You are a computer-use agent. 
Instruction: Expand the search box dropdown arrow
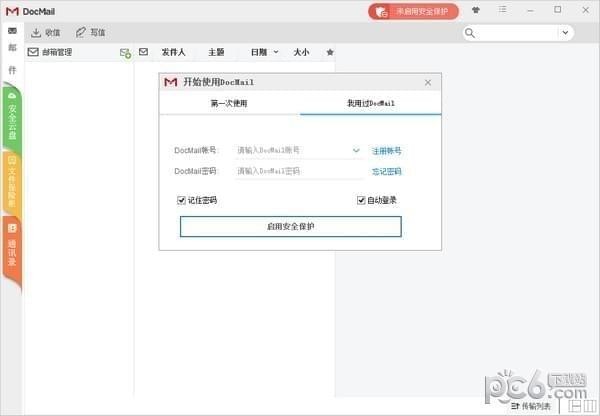(x=568, y=33)
